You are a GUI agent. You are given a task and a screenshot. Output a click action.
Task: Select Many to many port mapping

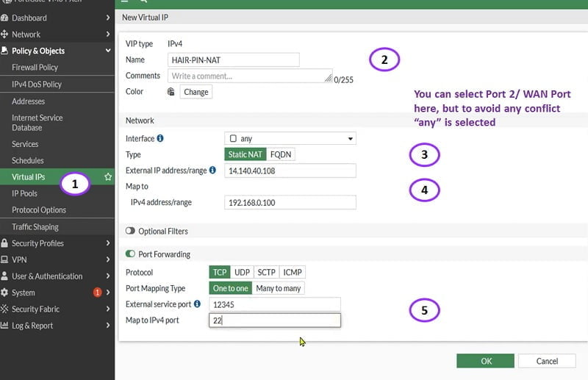tap(279, 288)
